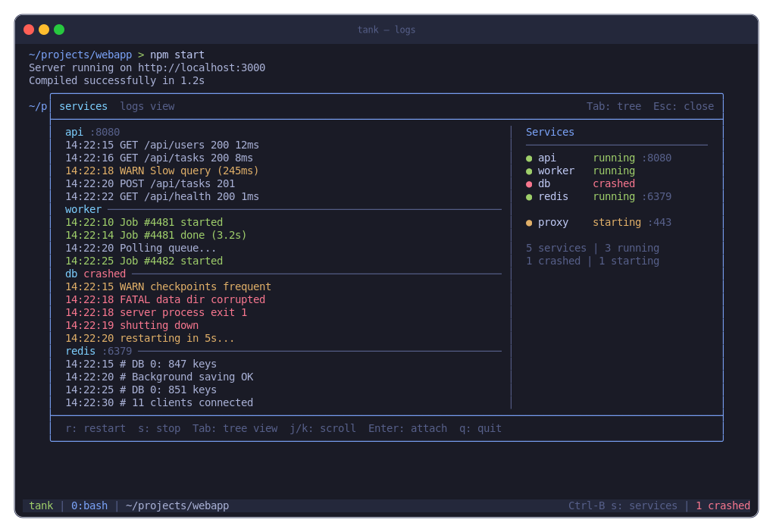Click the 'Tab: tree view' footer shortcut
Screen dimensions: 773x532
[x=235, y=428]
